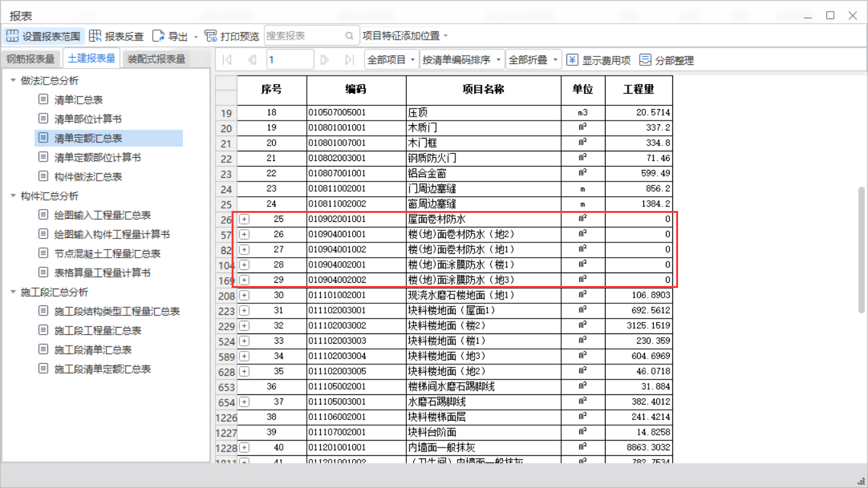Open 绘图输入构件工程量计算书 report
Viewport: 868px width, 488px height.
[x=112, y=234]
